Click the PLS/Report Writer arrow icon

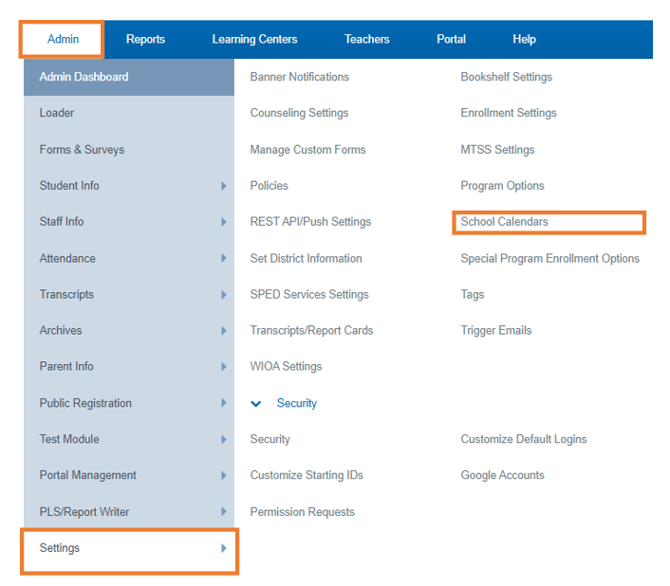[223, 512]
